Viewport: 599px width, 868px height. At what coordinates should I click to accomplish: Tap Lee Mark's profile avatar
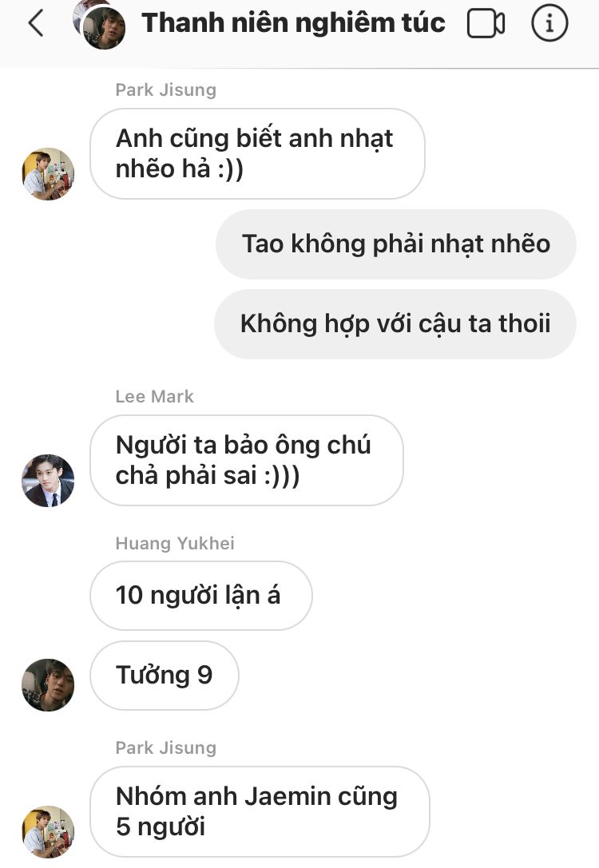pyautogui.click(x=48, y=480)
